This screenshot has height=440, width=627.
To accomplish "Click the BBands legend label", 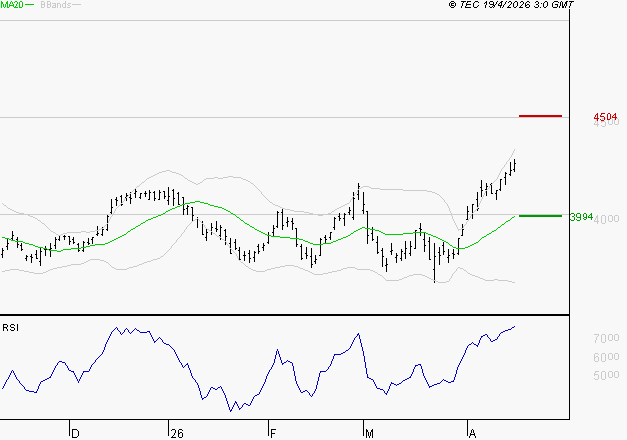I will (x=56, y=5).
